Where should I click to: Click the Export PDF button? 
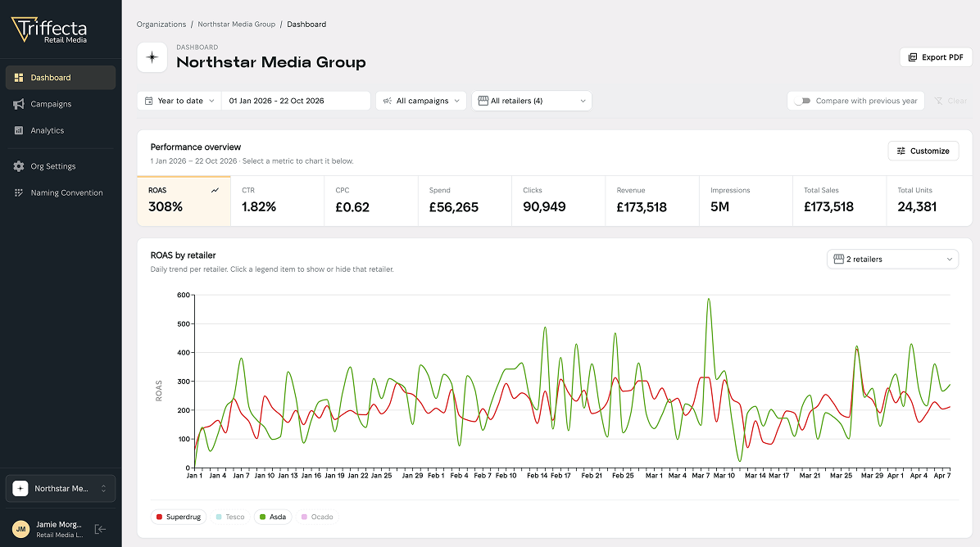(x=936, y=57)
